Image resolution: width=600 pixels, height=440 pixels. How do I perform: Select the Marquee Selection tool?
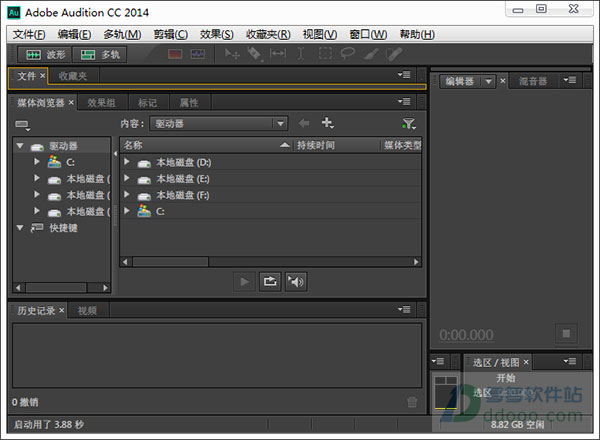pos(325,54)
